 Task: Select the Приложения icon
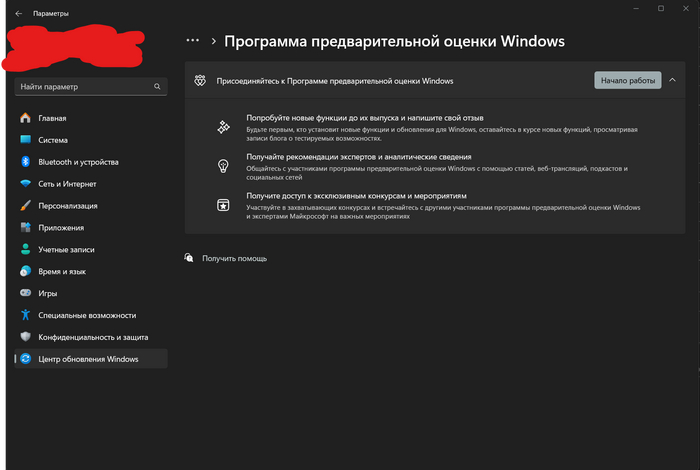tap(25, 227)
